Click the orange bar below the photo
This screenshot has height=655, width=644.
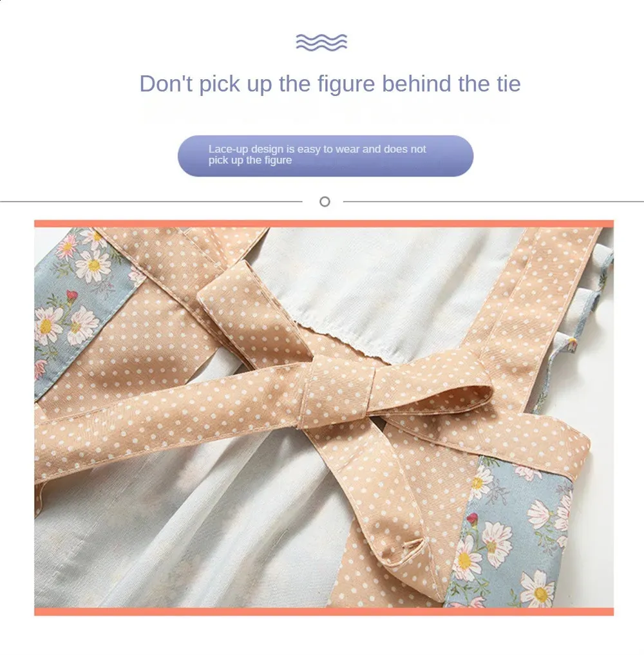[x=324, y=612]
